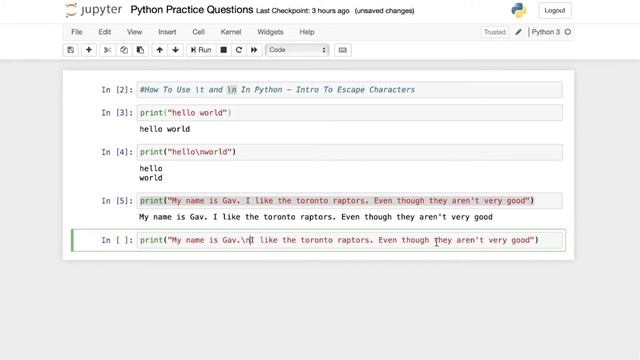Click the Trusted notebook button

pos(495,32)
